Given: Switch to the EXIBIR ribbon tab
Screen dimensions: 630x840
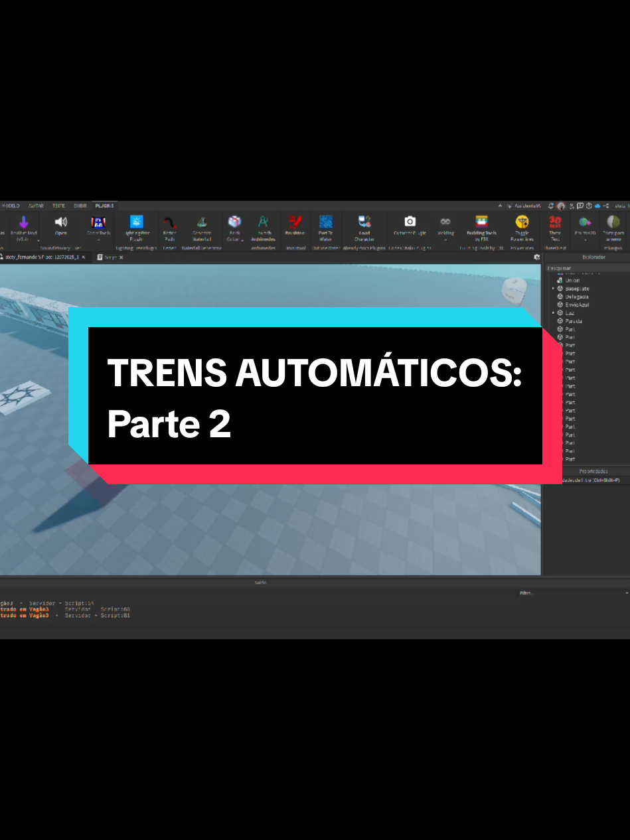Looking at the screenshot, I should click(80, 206).
